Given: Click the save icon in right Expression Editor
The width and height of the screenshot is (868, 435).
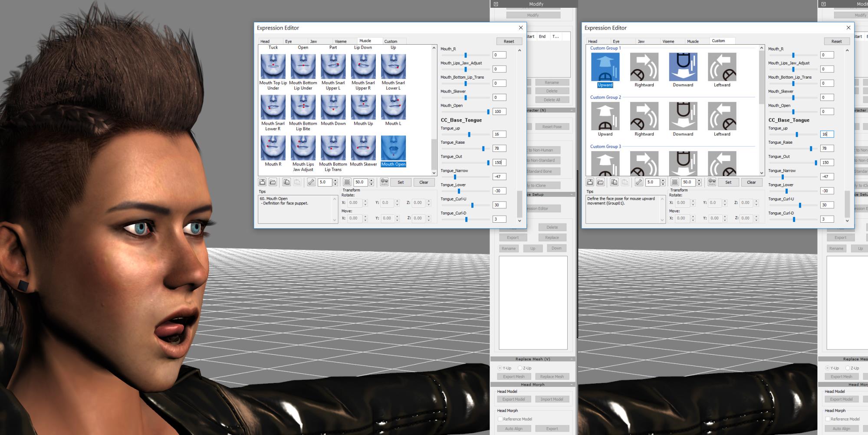Looking at the screenshot, I should coord(590,182).
